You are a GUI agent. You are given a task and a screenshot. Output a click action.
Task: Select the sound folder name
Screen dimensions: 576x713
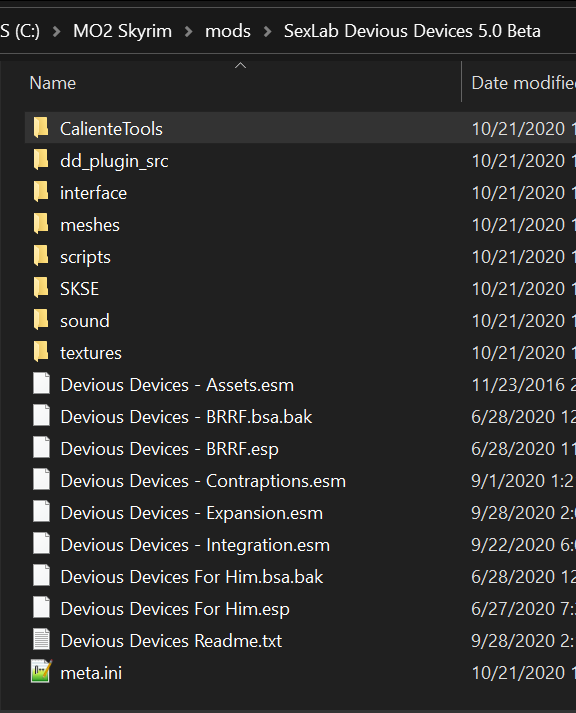pos(85,321)
